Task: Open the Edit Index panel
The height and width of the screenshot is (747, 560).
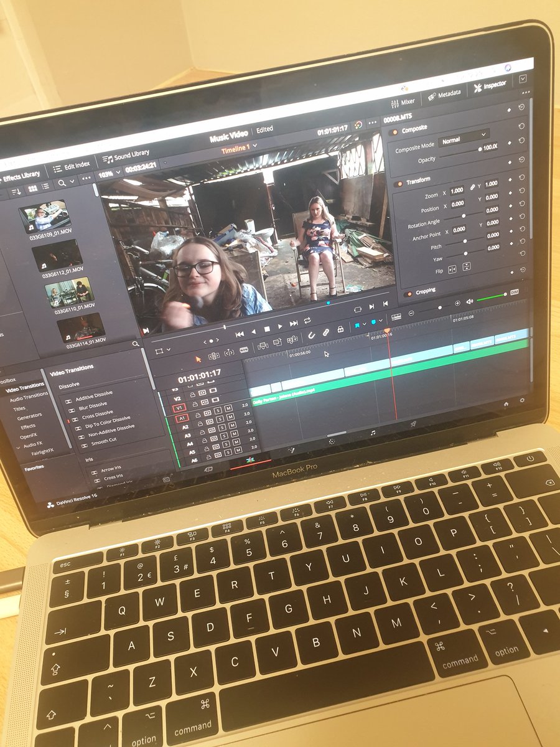Action: [71, 166]
